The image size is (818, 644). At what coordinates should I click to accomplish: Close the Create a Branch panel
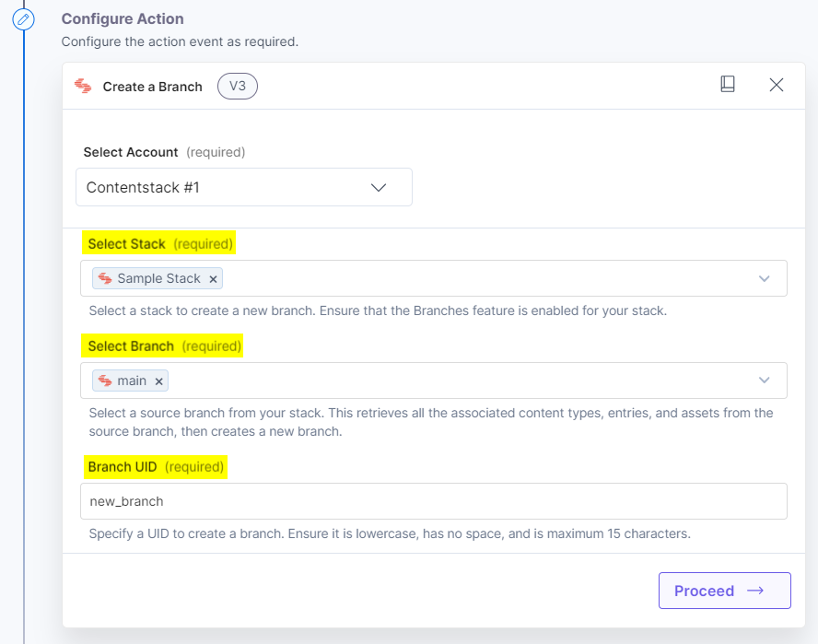(x=776, y=85)
